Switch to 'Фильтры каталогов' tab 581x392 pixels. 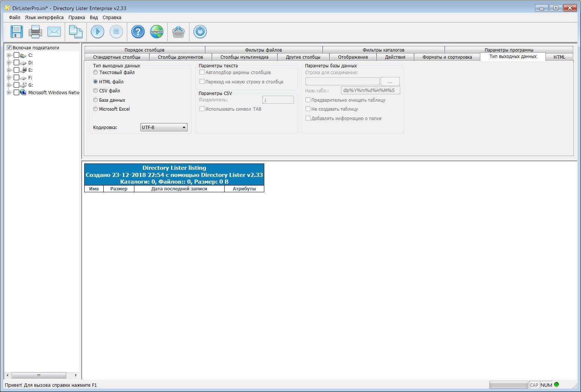tap(383, 50)
